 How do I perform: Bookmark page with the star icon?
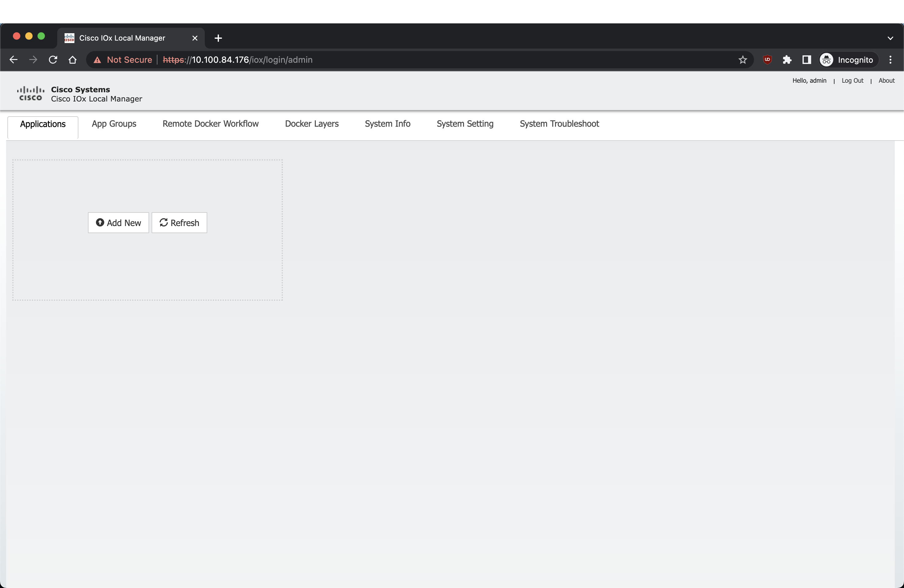[743, 60]
